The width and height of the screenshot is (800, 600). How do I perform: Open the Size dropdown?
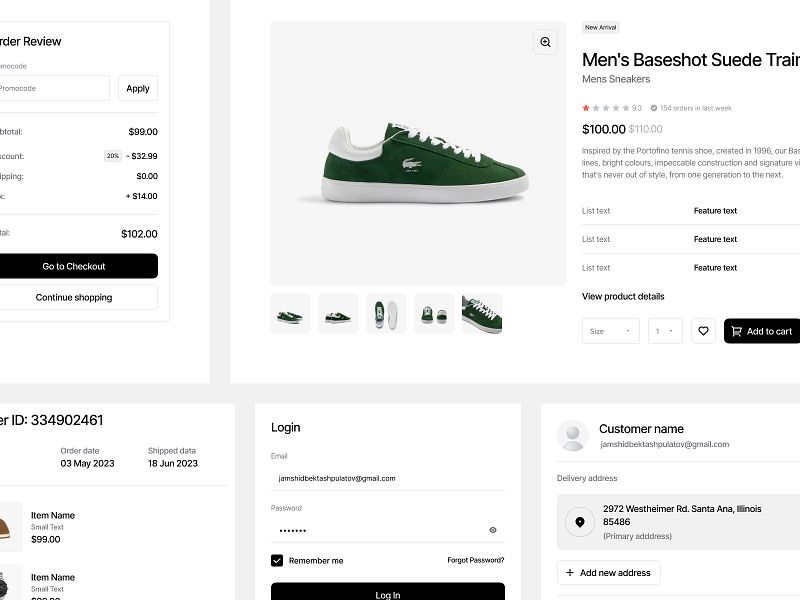pyautogui.click(x=610, y=331)
